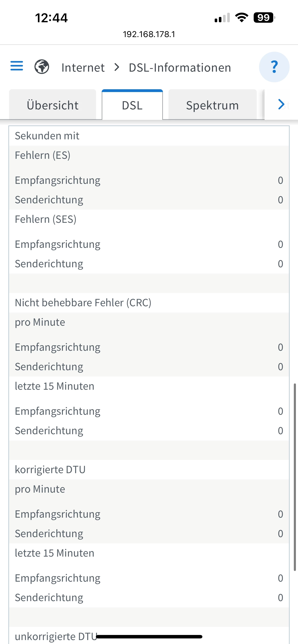Click the DSL-Informationen breadcrumb title
This screenshot has width=298, height=644.
tap(180, 67)
